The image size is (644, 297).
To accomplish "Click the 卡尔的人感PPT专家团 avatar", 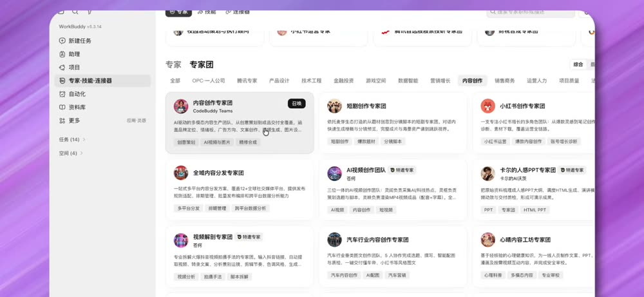I will tap(488, 173).
